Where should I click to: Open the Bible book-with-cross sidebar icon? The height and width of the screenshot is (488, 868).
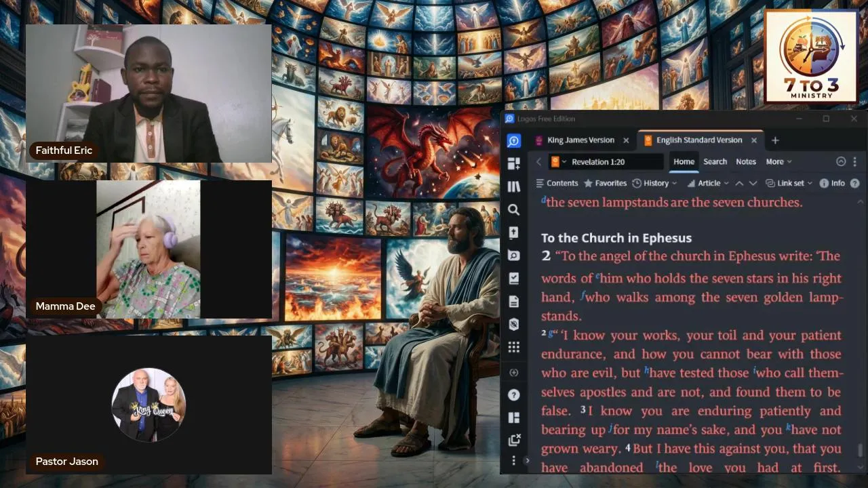pyautogui.click(x=514, y=232)
